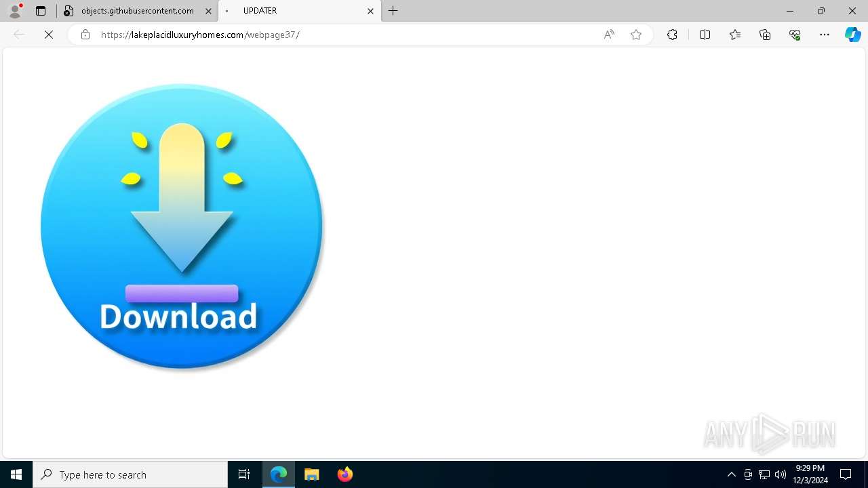Open the browser profile icon
This screenshot has width=868, height=488.
[x=15, y=11]
